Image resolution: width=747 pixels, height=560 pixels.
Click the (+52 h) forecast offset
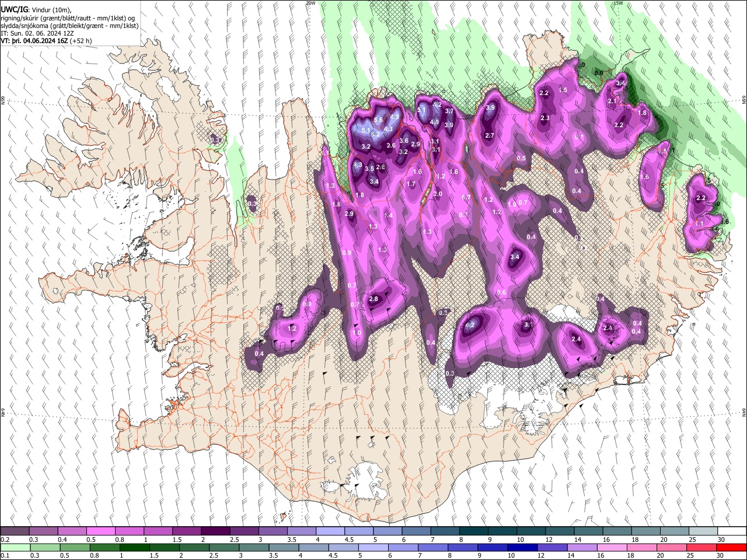click(81, 41)
